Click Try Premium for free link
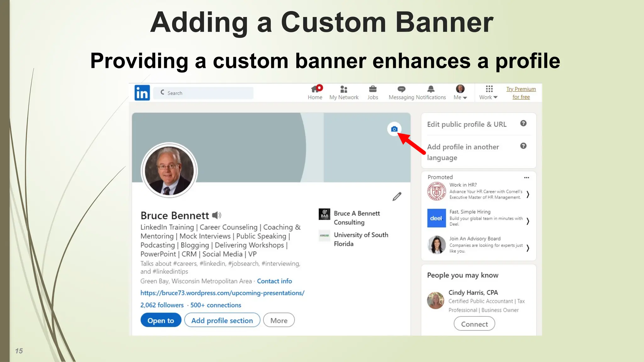644x362 pixels. click(x=521, y=93)
